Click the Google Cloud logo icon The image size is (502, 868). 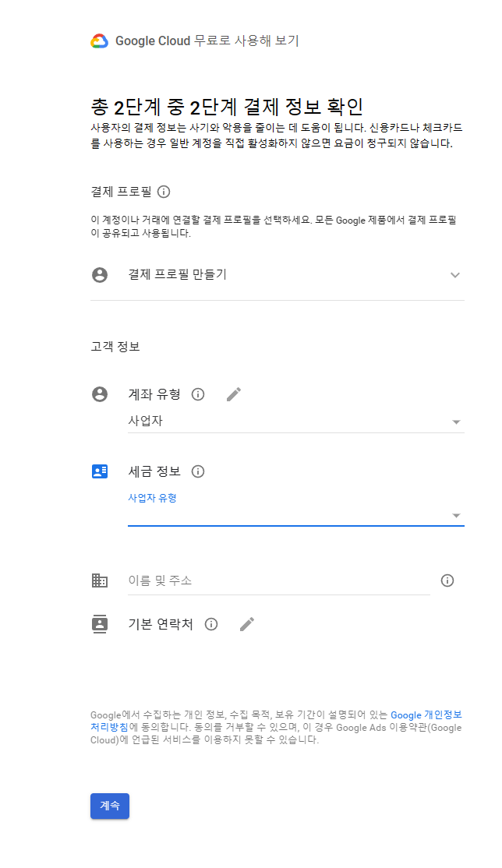(x=99, y=41)
